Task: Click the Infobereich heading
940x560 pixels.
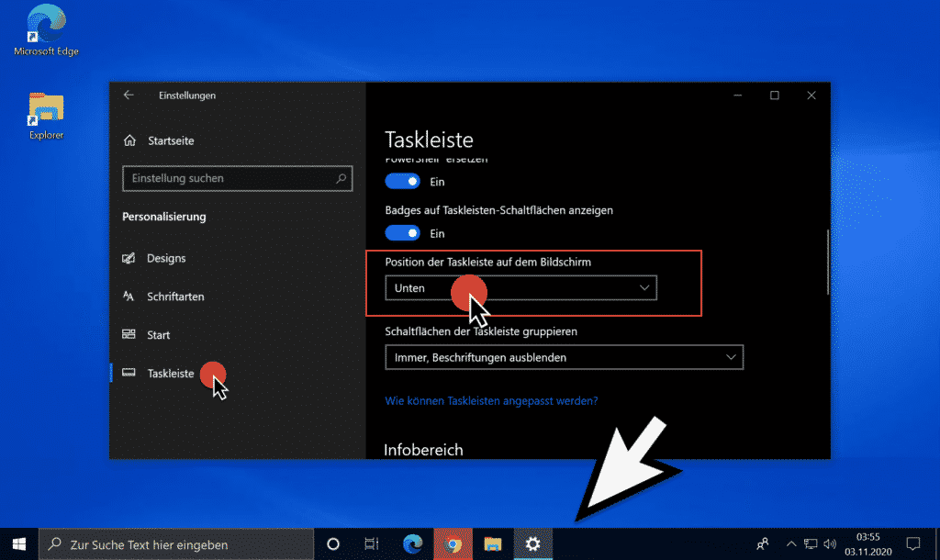Action: pos(423,450)
